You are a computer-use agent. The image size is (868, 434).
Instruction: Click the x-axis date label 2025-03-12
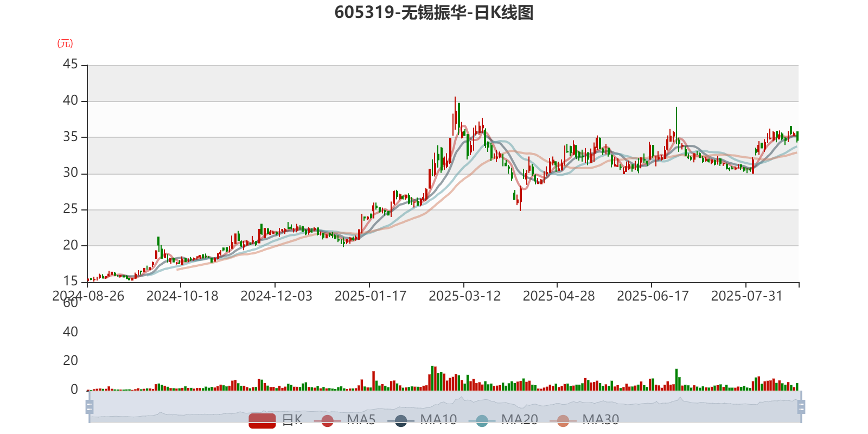[x=464, y=296]
